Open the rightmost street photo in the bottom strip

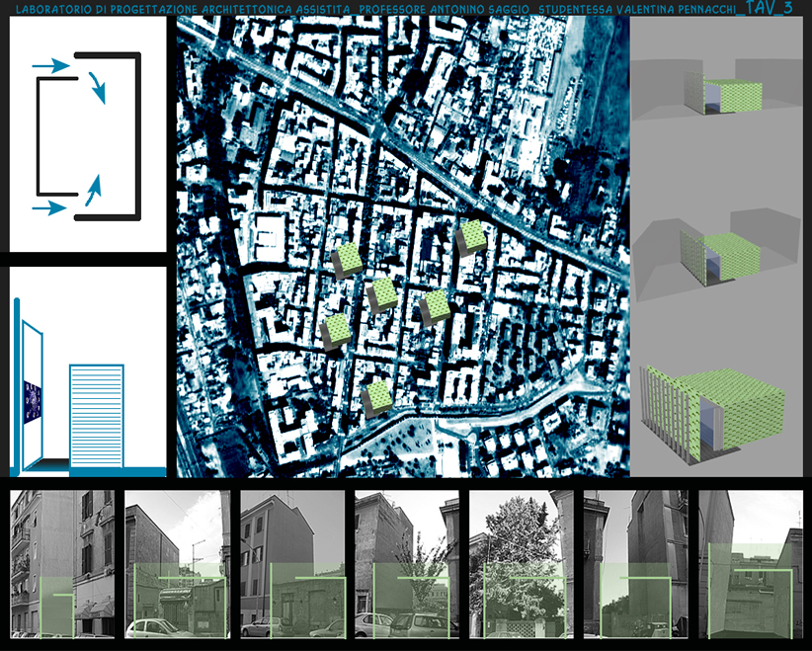pos(750,564)
